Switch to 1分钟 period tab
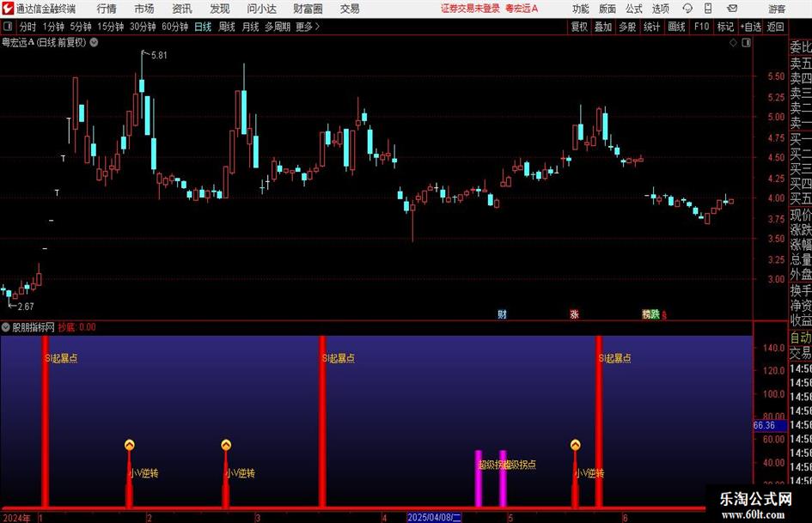 point(53,27)
